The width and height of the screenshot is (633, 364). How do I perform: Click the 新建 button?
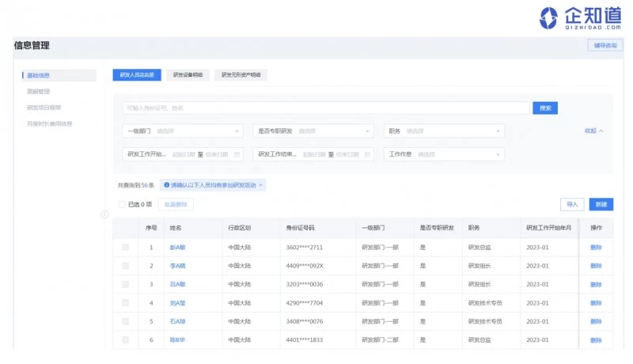coord(601,204)
